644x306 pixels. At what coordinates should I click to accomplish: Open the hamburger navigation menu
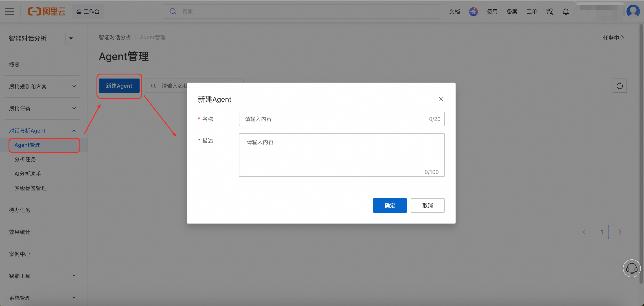click(9, 11)
